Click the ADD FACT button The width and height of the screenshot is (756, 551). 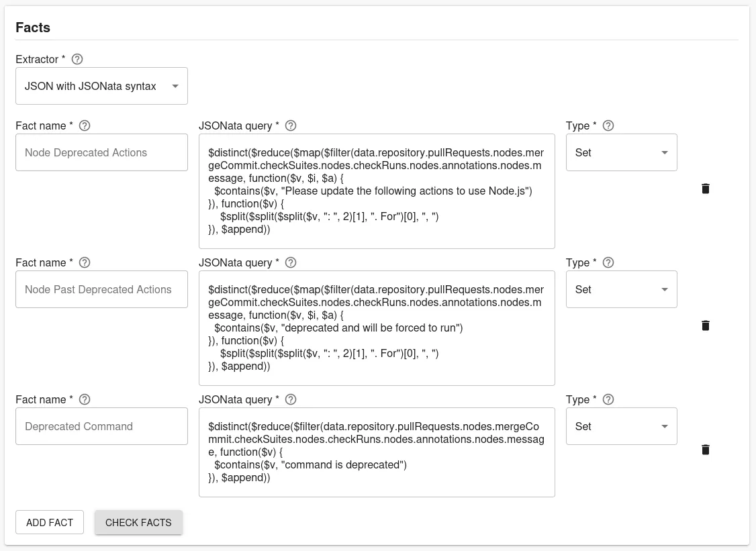[49, 521]
